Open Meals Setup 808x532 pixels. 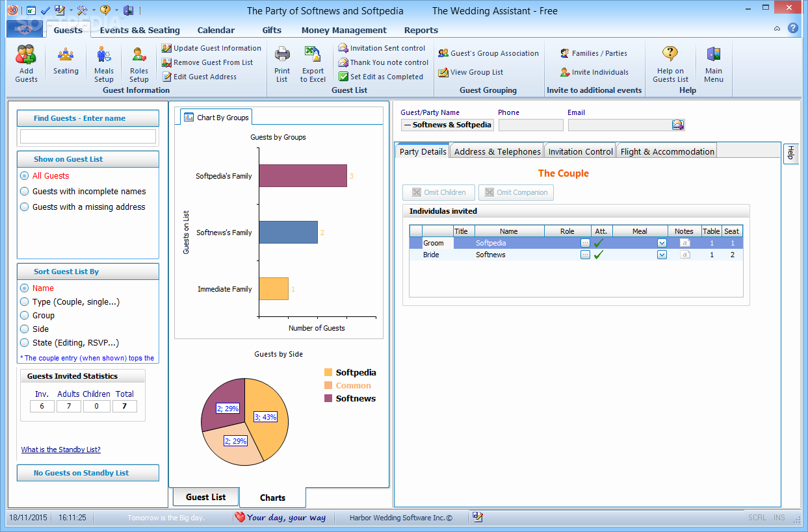pyautogui.click(x=103, y=63)
